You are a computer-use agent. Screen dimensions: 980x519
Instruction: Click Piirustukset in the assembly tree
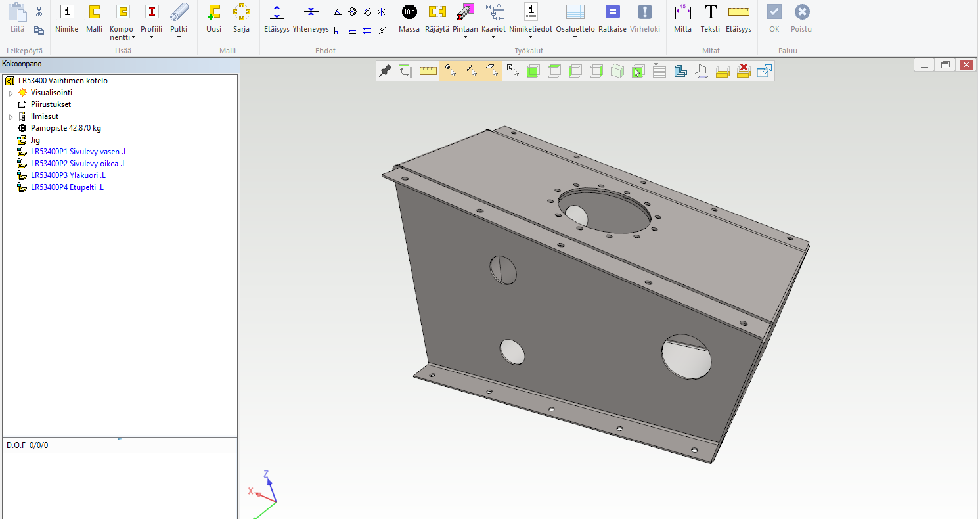click(51, 104)
